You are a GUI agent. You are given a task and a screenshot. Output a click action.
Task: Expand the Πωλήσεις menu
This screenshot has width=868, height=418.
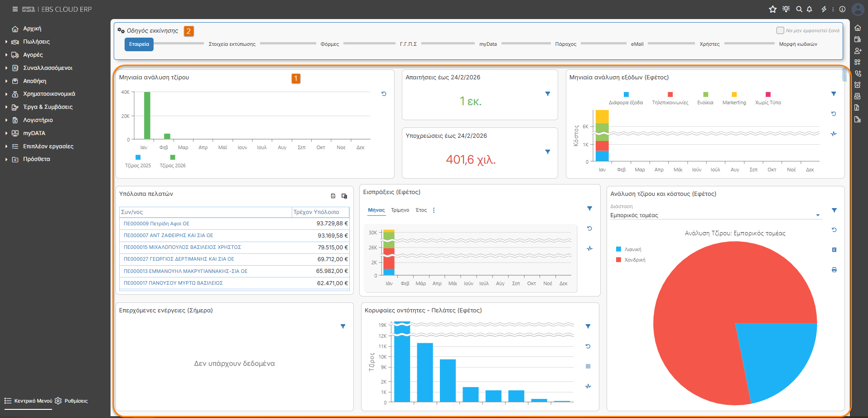tap(36, 42)
